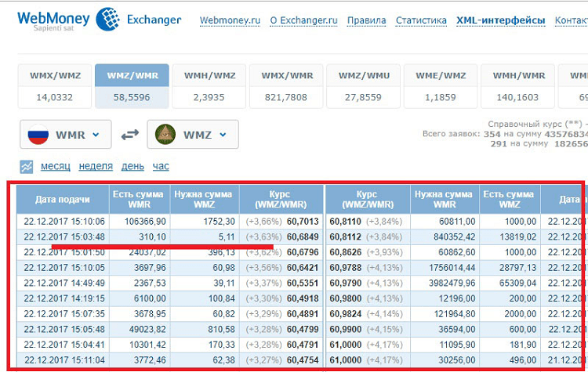Click the 60,9824 rate value
This screenshot has height=372, width=588.
pos(346,313)
